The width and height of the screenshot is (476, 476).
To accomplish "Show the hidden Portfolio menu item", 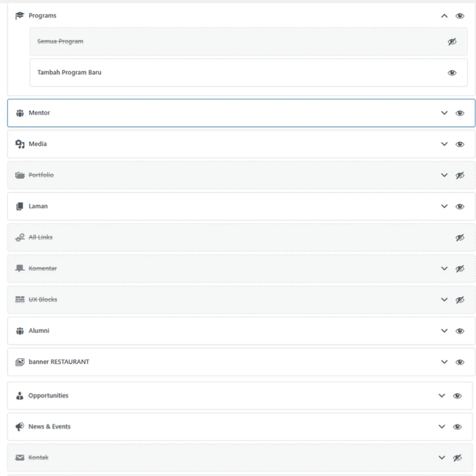I will (460, 176).
